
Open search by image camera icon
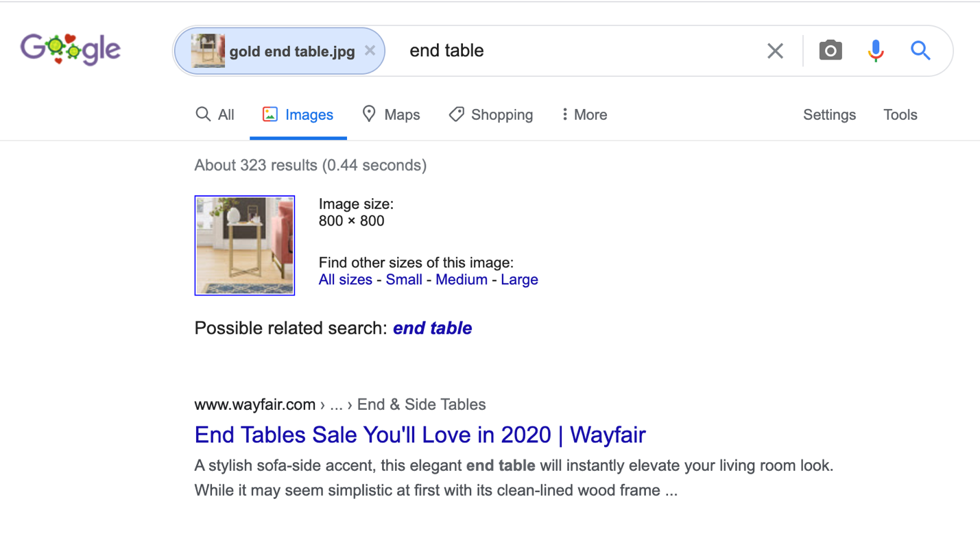tap(830, 50)
